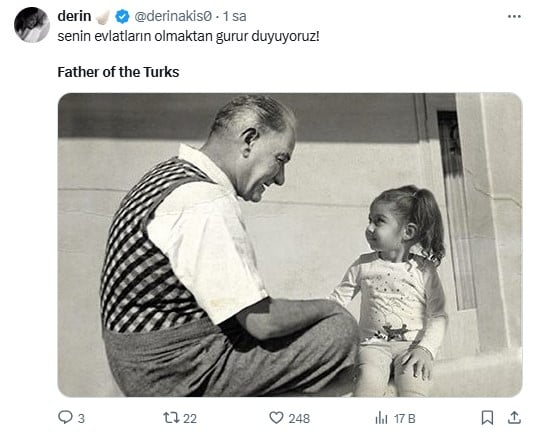Click the tweet text "senin evlatların olmaktan gurur duyuyoruz!"

(188, 36)
